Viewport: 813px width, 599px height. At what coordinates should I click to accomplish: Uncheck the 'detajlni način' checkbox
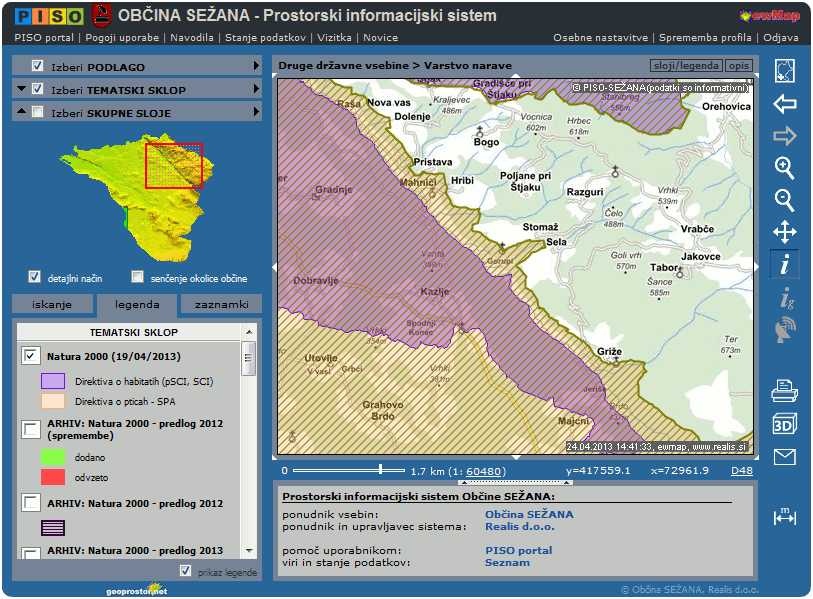[x=34, y=277]
